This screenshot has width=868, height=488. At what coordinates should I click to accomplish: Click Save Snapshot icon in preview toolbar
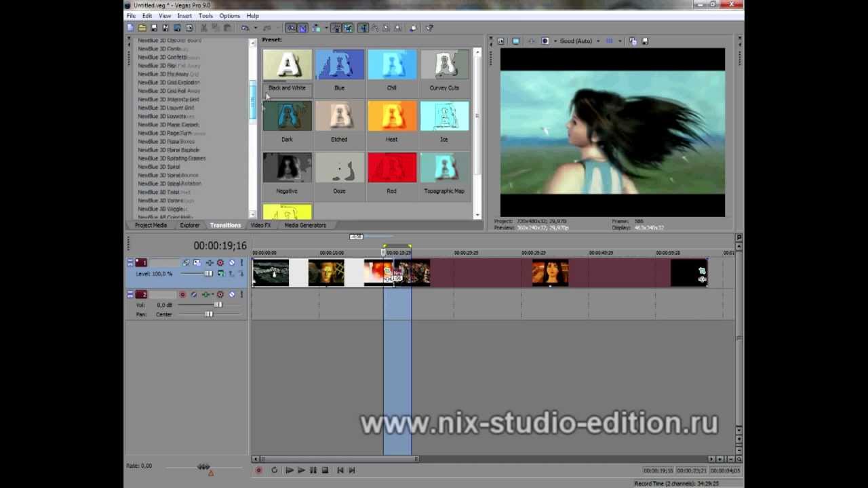[644, 41]
